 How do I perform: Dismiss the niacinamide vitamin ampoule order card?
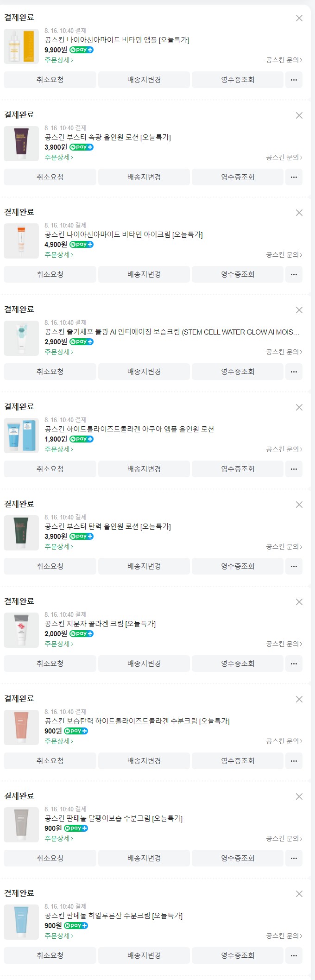[299, 18]
